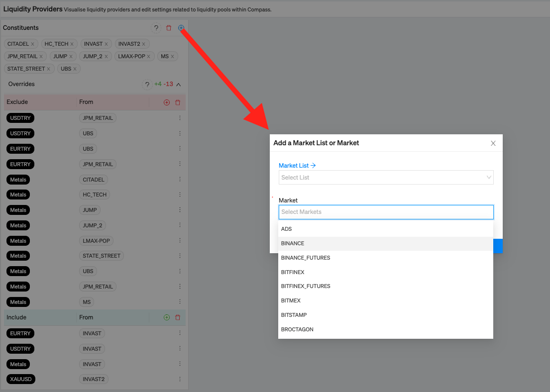Remove the CITADEL constituent tag
This screenshot has height=392, width=550.
(x=33, y=44)
